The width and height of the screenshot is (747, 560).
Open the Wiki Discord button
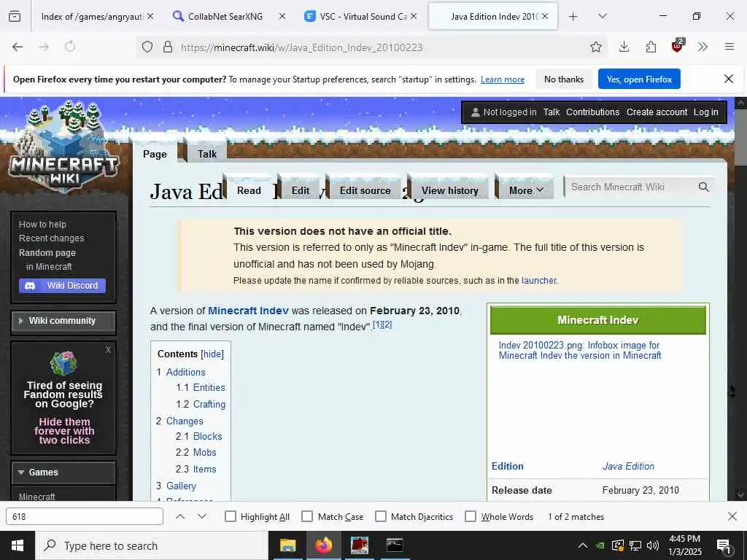click(63, 285)
